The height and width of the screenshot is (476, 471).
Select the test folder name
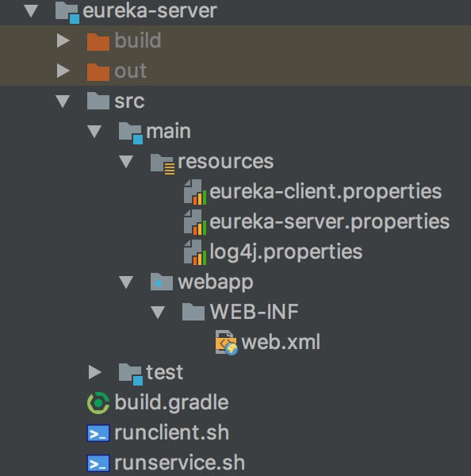165,372
